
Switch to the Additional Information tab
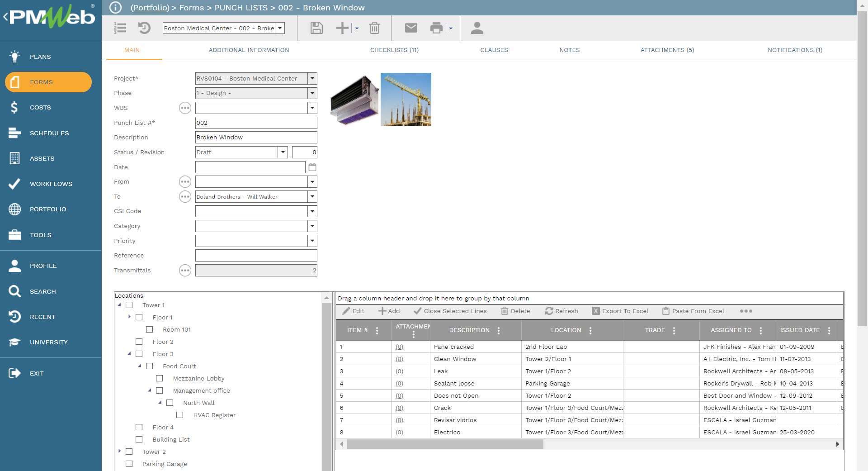tap(249, 50)
